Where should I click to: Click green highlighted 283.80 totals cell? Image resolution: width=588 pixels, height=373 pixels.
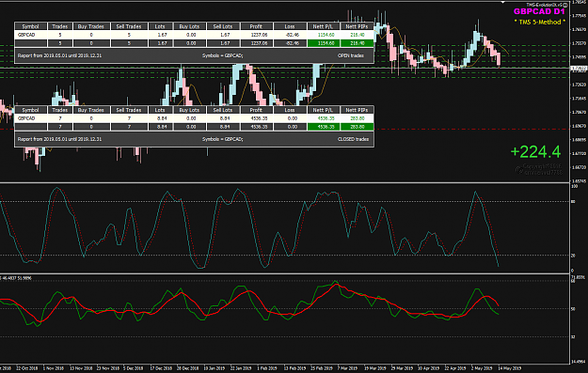click(357, 127)
